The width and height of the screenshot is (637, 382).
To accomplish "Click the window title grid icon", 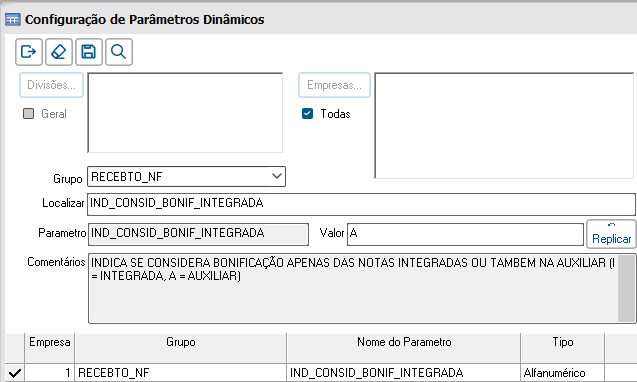I will pos(13,19).
